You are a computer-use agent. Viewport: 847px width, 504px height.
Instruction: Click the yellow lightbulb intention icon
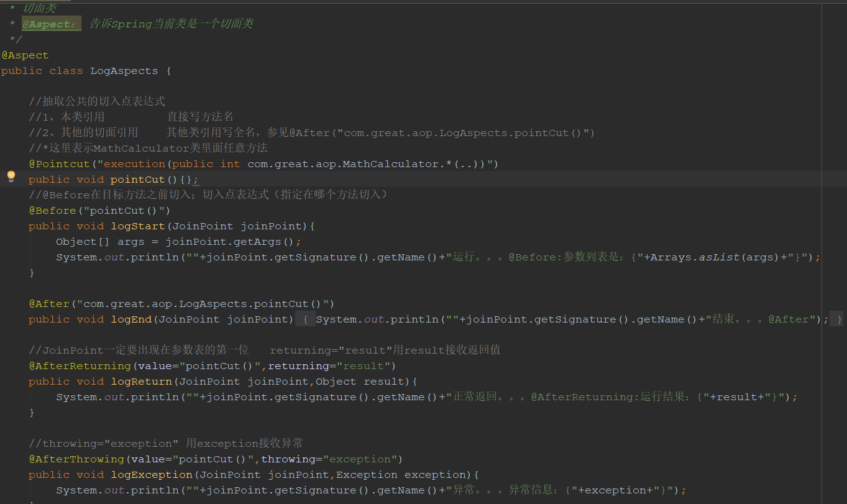point(11,176)
